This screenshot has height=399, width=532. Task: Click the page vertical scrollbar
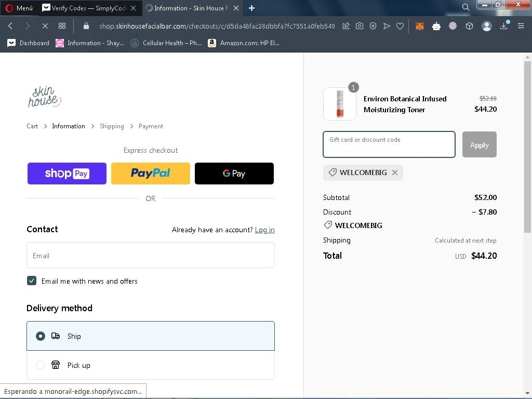[527, 147]
